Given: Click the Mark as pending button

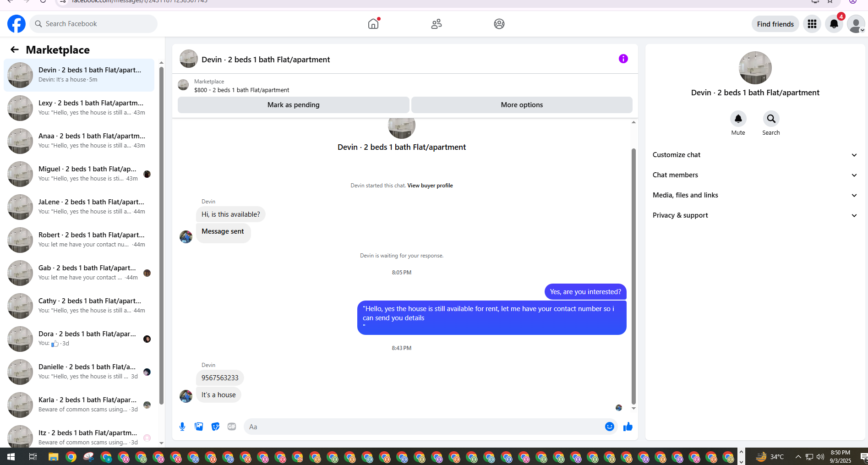Looking at the screenshot, I should point(294,105).
